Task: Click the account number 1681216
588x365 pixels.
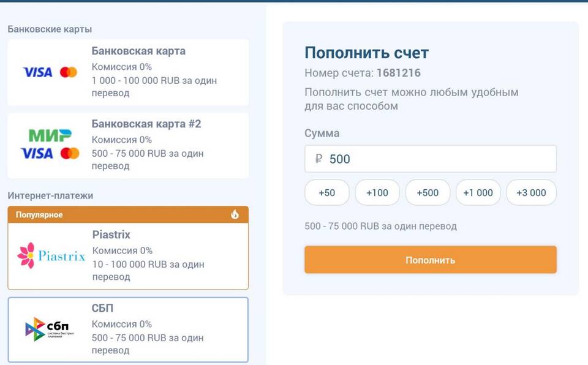Action: click(399, 73)
